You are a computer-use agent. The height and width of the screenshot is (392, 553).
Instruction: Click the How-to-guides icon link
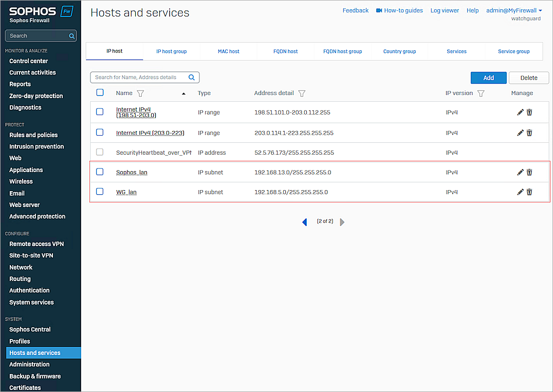tap(378, 10)
